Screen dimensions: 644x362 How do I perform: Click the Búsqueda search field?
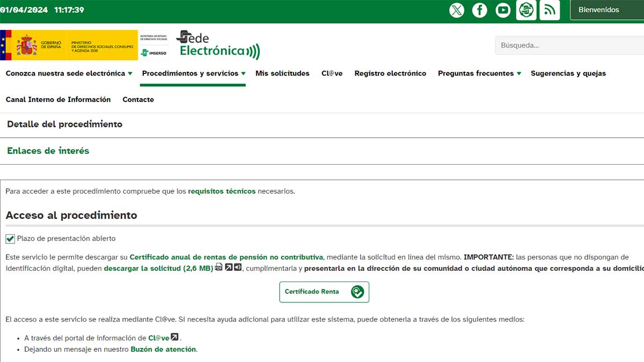tap(569, 45)
